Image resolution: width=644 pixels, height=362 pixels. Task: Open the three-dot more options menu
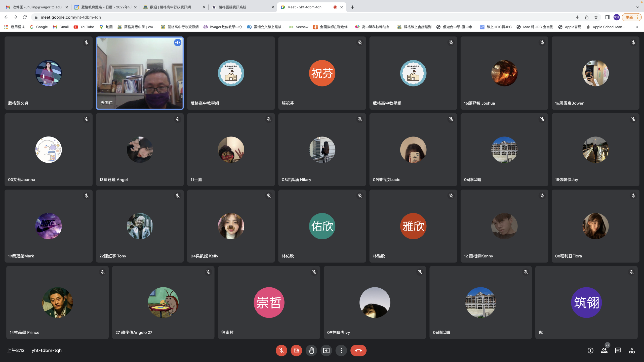point(341,350)
